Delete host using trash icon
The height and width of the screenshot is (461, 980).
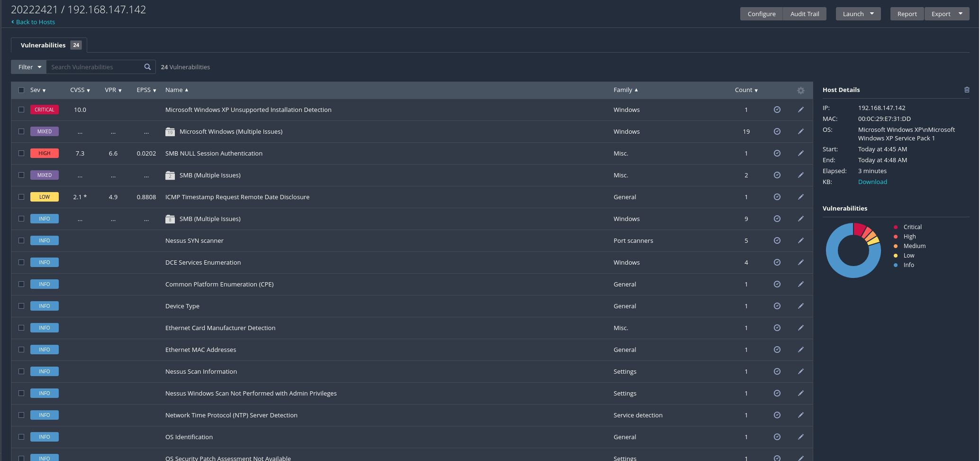[967, 90]
